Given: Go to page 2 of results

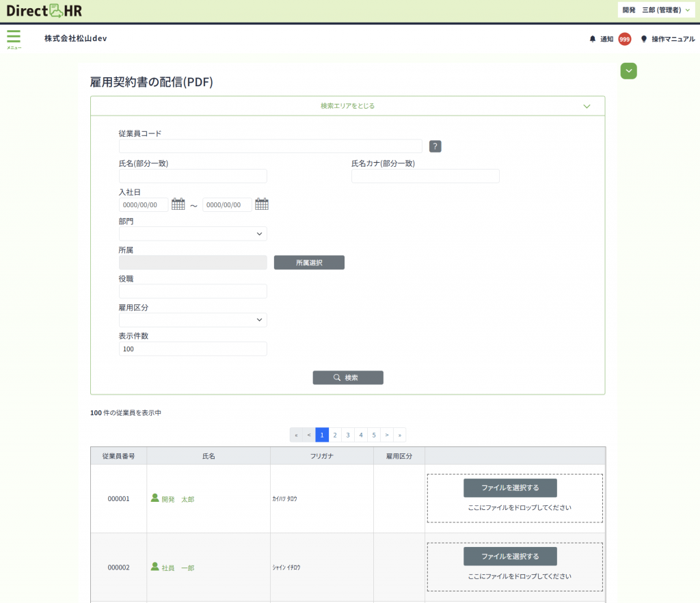Looking at the screenshot, I should 335,435.
